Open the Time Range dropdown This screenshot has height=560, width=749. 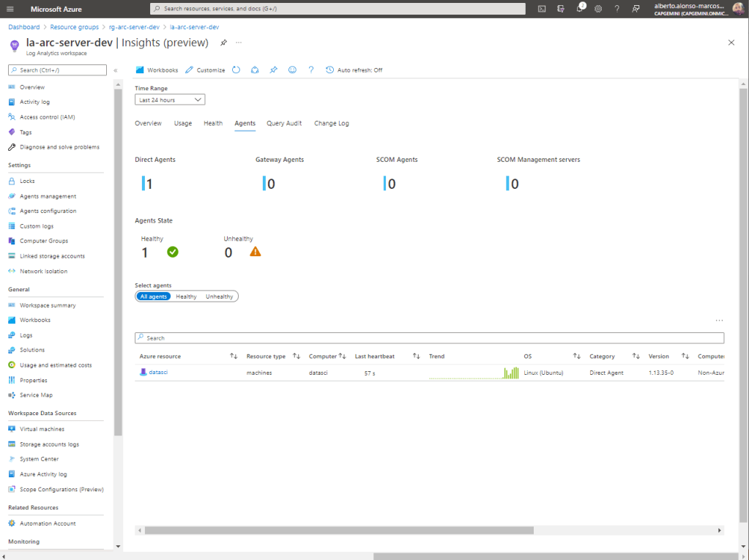pos(170,100)
